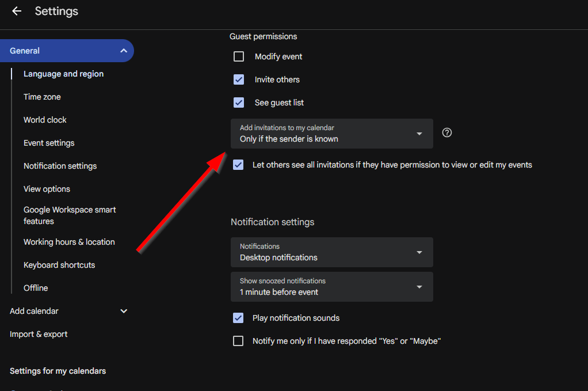Screen dimensions: 588x391
Task: Open Show snoozed notifications dropdown
Action: pyautogui.click(x=331, y=287)
